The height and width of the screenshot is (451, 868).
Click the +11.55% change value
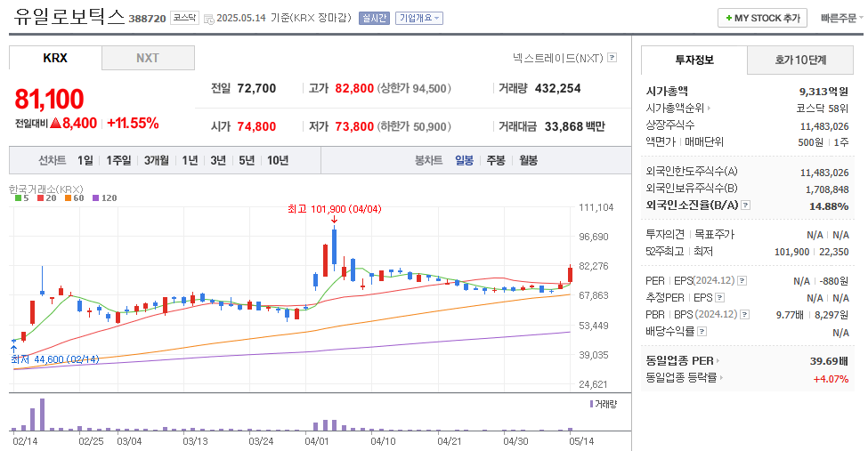133,124
